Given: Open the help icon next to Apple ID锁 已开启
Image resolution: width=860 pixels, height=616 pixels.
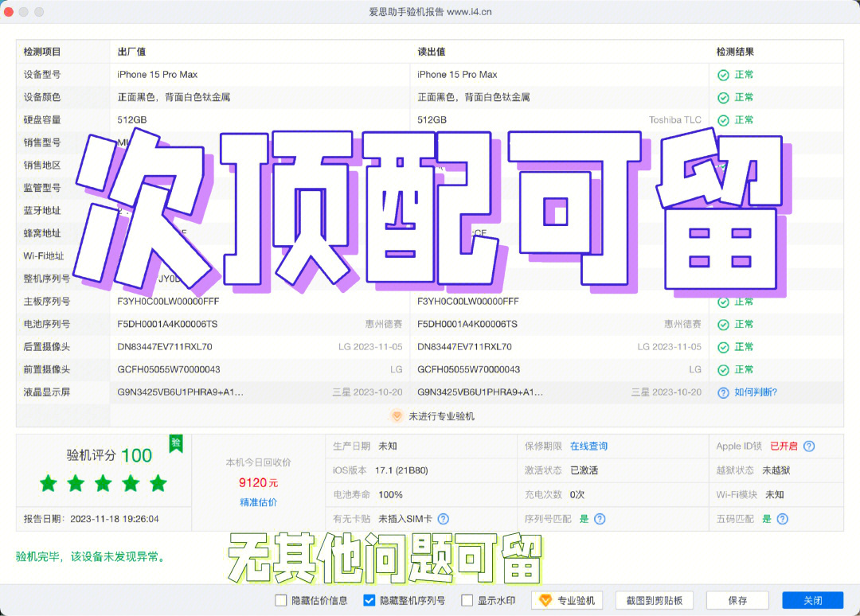Looking at the screenshot, I should [809, 446].
